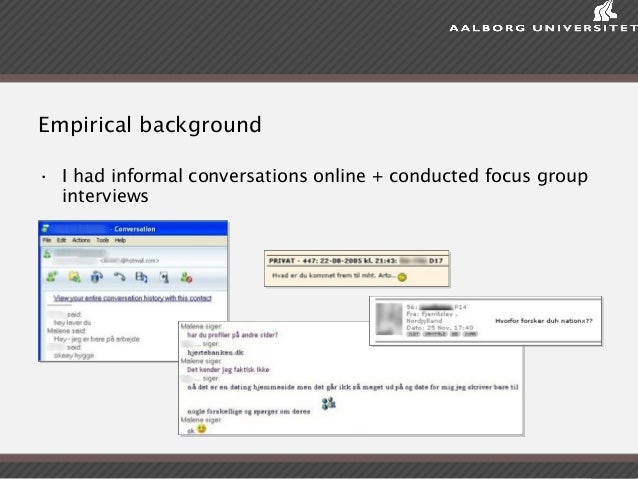Image resolution: width=638 pixels, height=479 pixels.
Task: Click the PRIVAT message header line
Action: 356,260
